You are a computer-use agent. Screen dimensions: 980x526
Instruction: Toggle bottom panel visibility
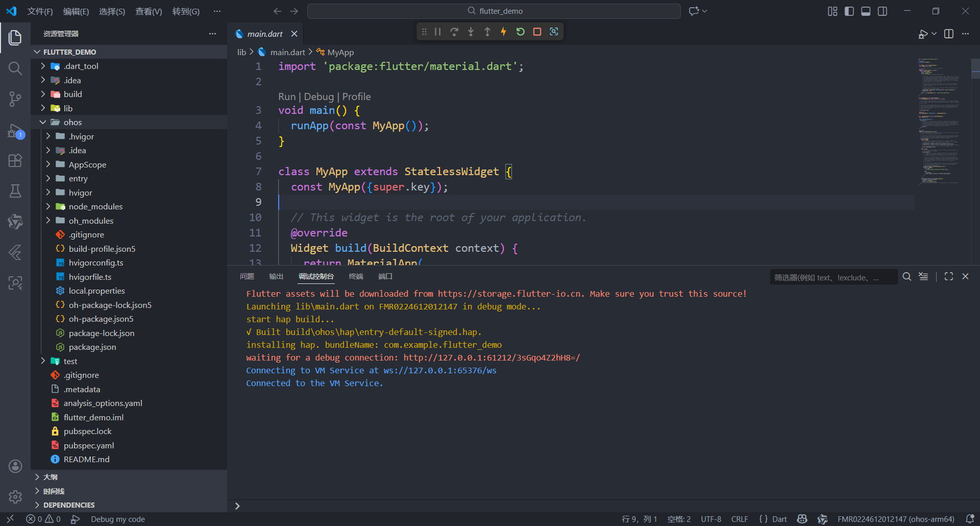[866, 11]
